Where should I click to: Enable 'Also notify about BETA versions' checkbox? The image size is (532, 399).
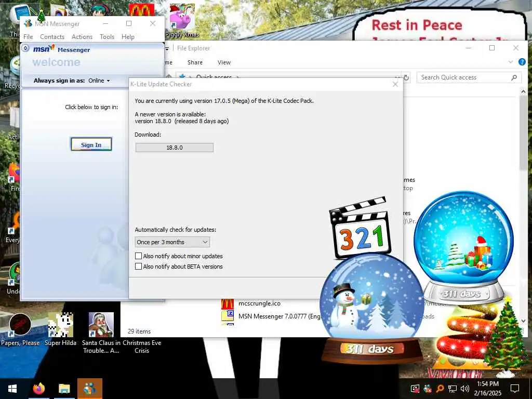(x=138, y=267)
